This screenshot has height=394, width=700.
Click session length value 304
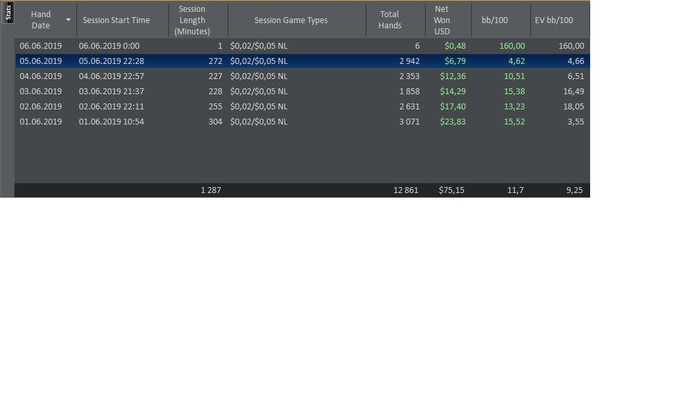point(215,121)
